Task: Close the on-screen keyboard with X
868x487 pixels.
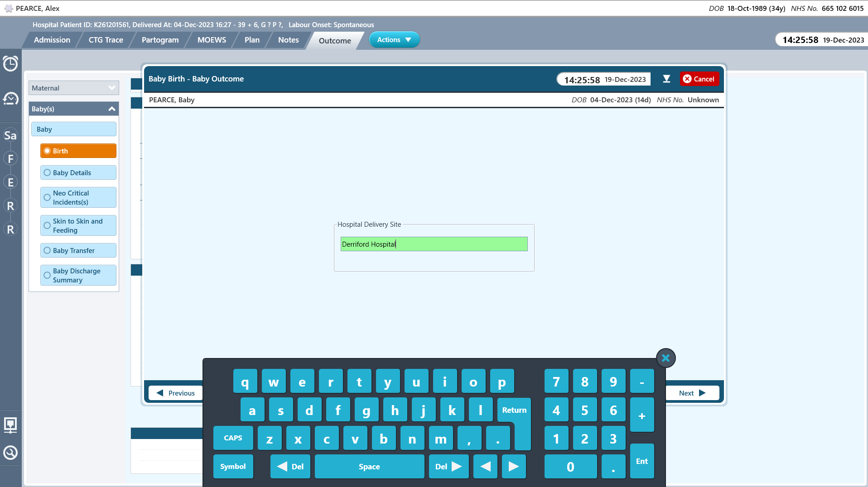Action: coord(665,358)
